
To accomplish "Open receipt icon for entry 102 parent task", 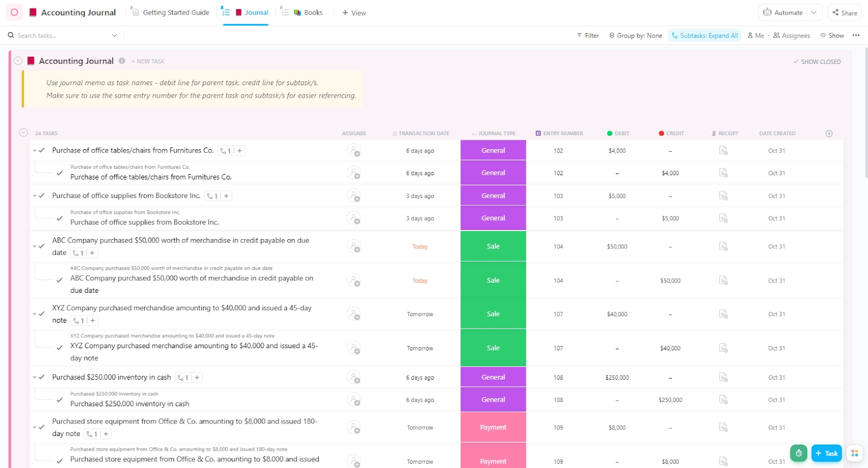I will point(723,151).
